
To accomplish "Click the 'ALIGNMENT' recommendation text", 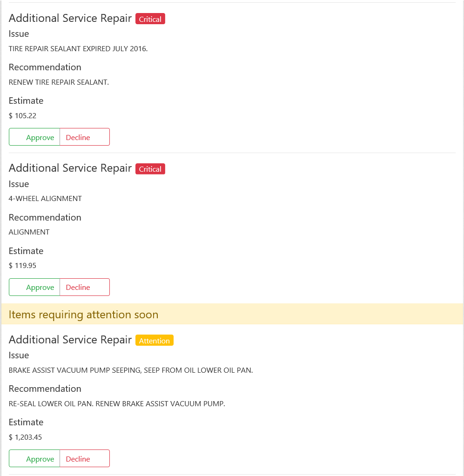I will tap(29, 232).
